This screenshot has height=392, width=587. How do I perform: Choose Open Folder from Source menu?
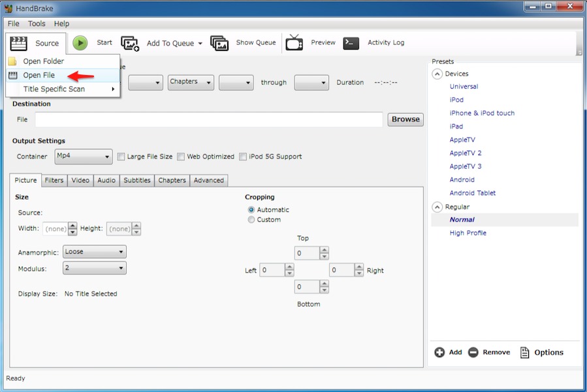(63, 61)
